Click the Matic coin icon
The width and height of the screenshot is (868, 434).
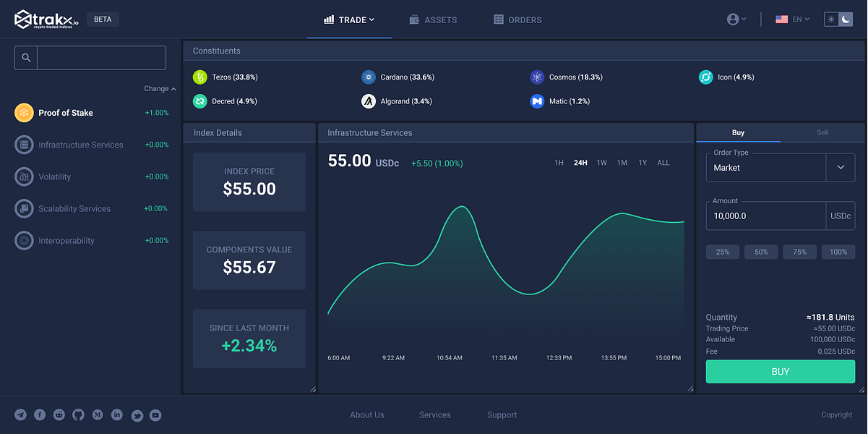(x=537, y=101)
